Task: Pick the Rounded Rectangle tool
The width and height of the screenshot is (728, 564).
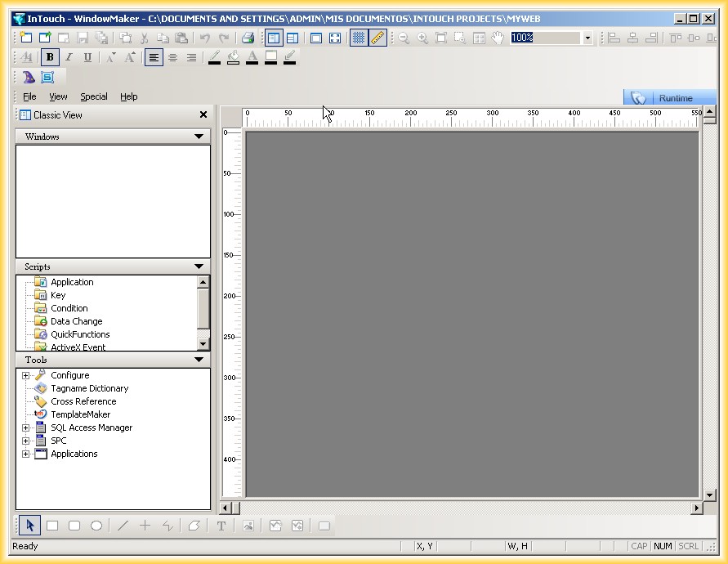Action: (x=74, y=526)
